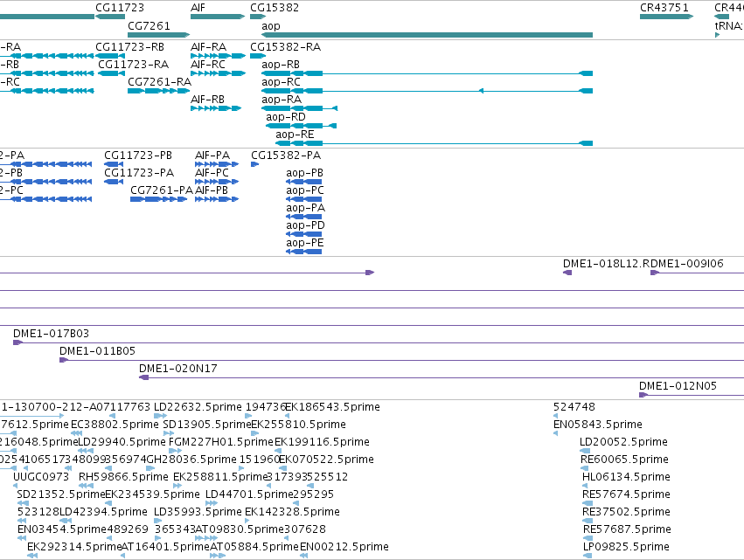The height and width of the screenshot is (560, 744).
Task: Open the CR43751 gene label
Action: (664, 8)
